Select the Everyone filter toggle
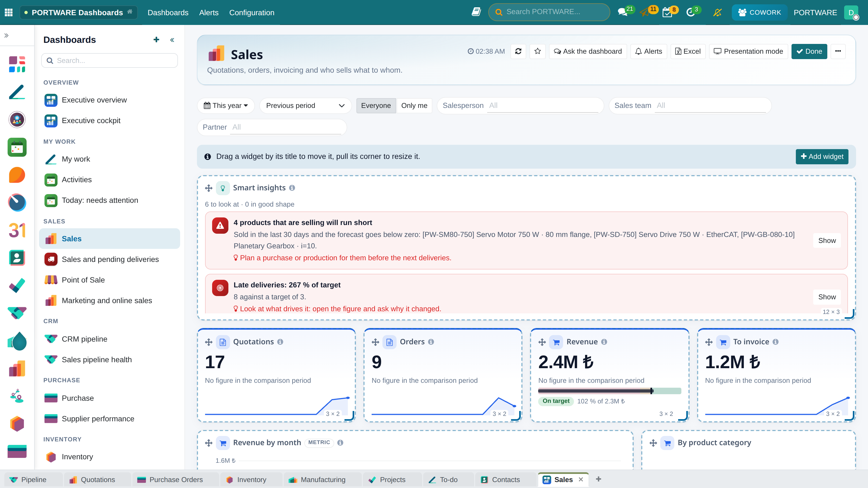The image size is (868, 488). (x=376, y=105)
